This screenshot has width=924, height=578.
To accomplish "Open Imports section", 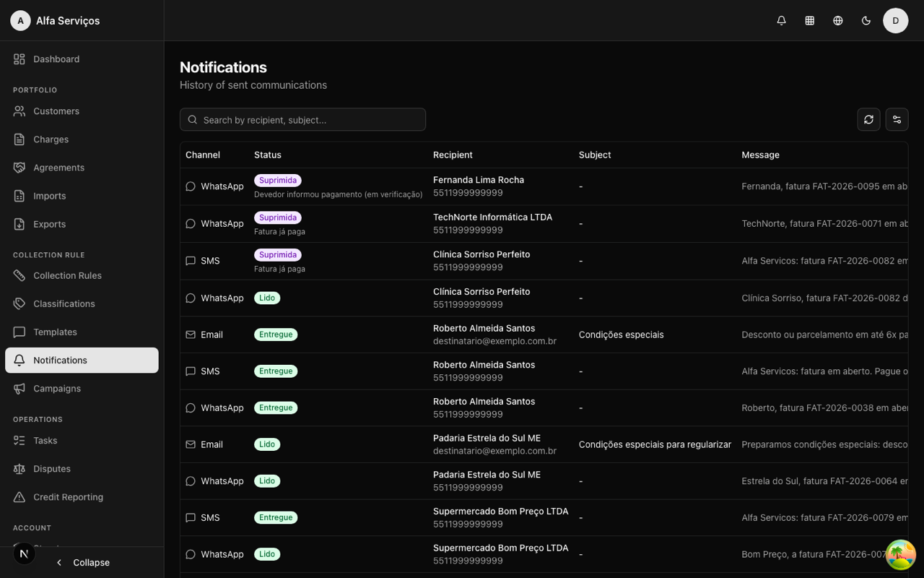I will [x=82, y=196].
